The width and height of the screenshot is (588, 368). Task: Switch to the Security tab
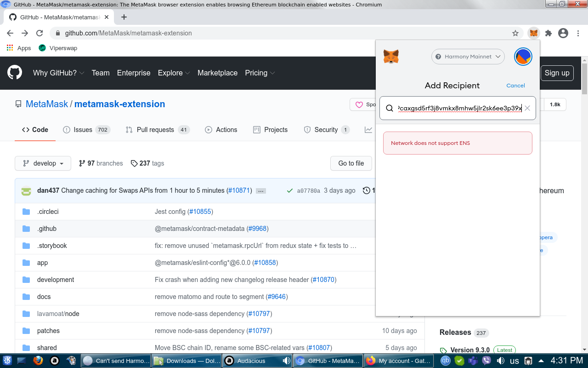(x=327, y=130)
